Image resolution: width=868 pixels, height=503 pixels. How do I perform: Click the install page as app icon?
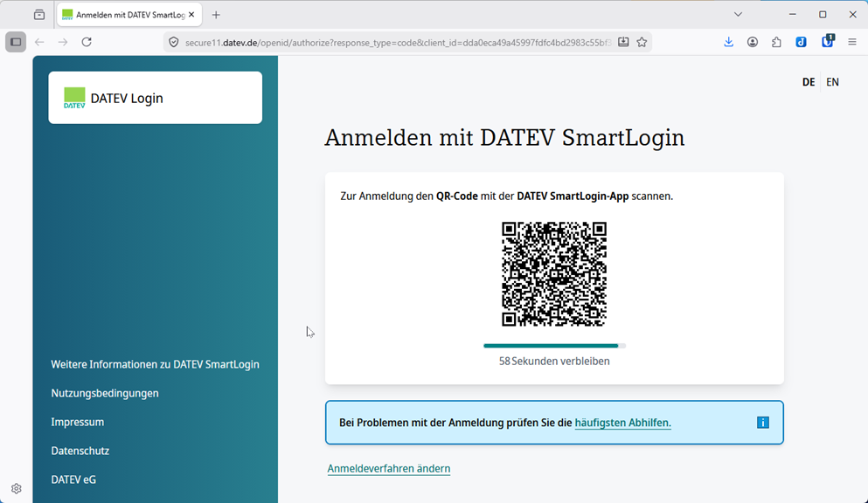pyautogui.click(x=623, y=42)
